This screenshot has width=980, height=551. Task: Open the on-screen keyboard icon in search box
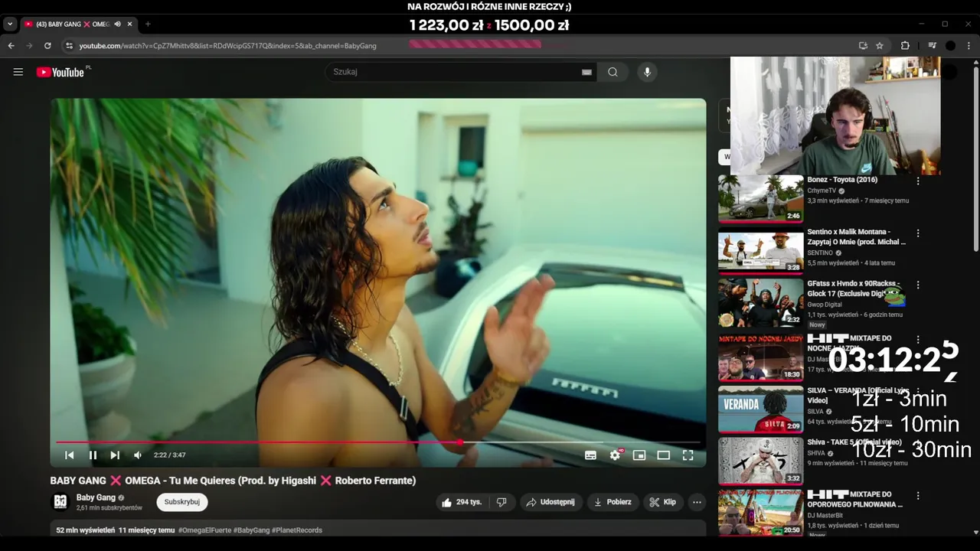click(586, 72)
